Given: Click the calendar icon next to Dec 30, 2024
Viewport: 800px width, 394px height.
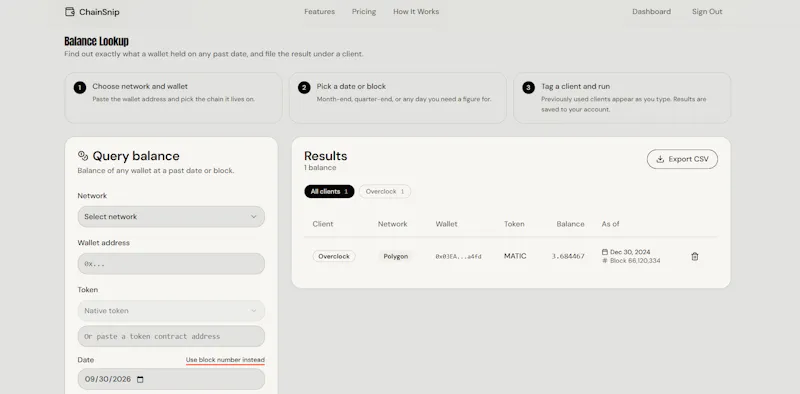Looking at the screenshot, I should pyautogui.click(x=605, y=252).
